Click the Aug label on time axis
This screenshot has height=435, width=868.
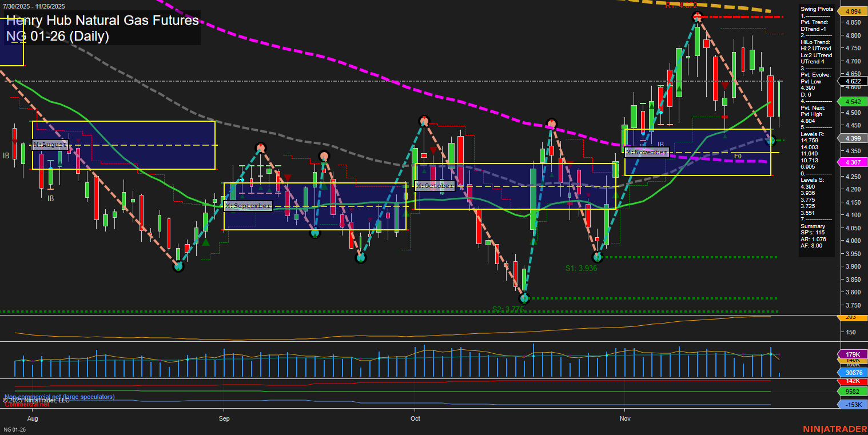[32, 418]
